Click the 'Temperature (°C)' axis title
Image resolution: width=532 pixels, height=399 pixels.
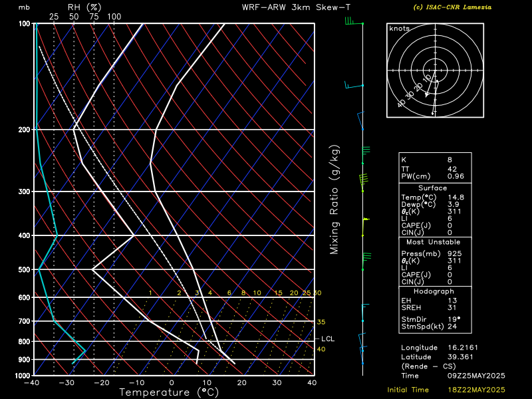pos(169,392)
